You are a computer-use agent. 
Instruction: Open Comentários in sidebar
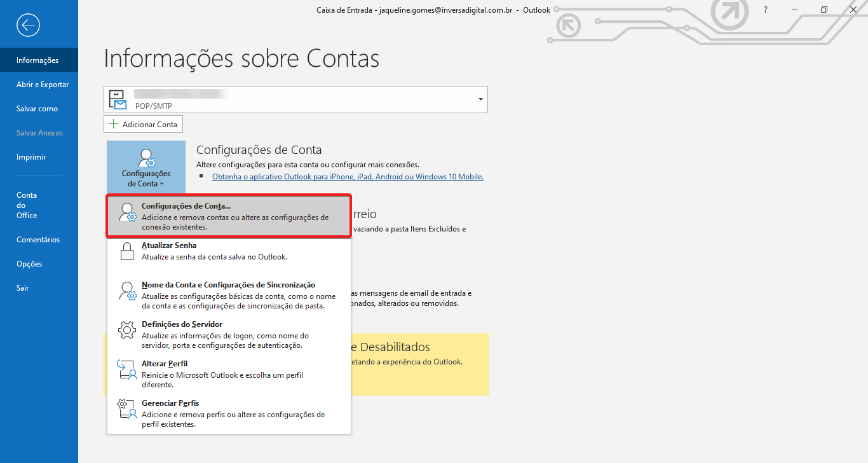(39, 240)
